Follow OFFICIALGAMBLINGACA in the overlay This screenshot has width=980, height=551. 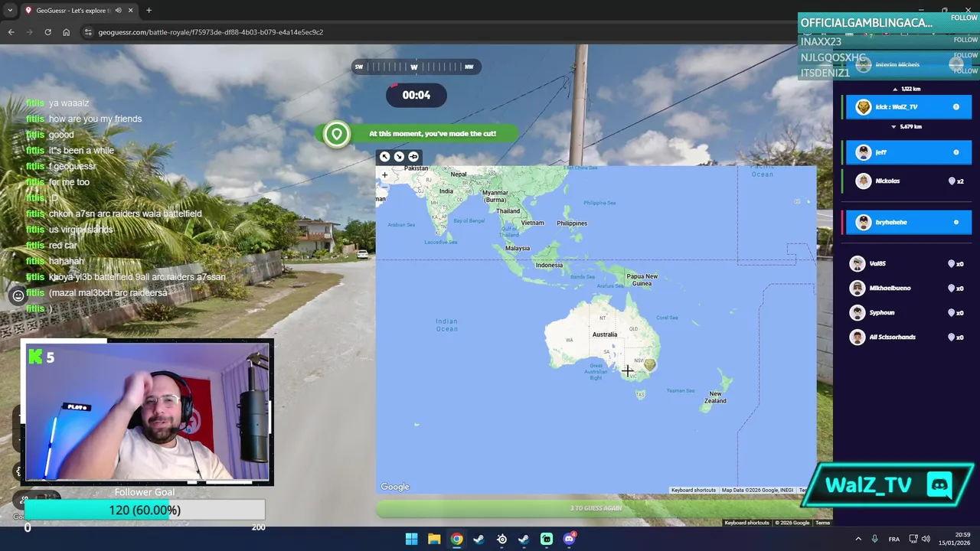pyautogui.click(x=964, y=18)
